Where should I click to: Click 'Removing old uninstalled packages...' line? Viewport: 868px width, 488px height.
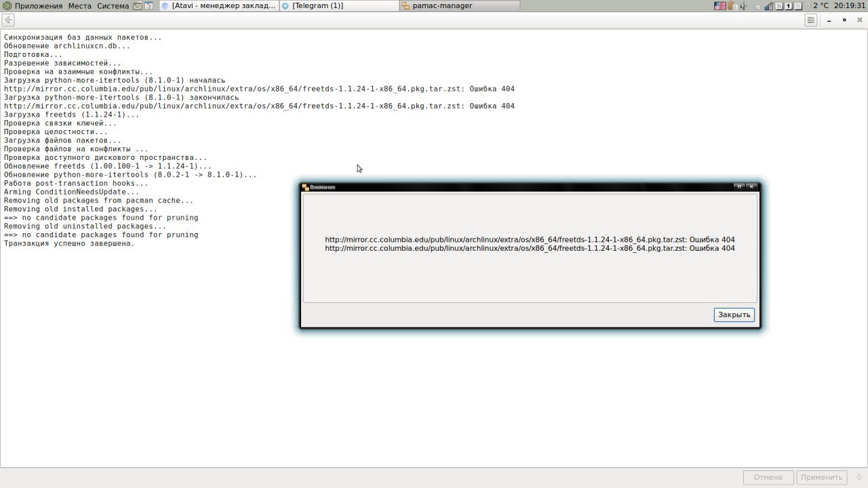85,226
